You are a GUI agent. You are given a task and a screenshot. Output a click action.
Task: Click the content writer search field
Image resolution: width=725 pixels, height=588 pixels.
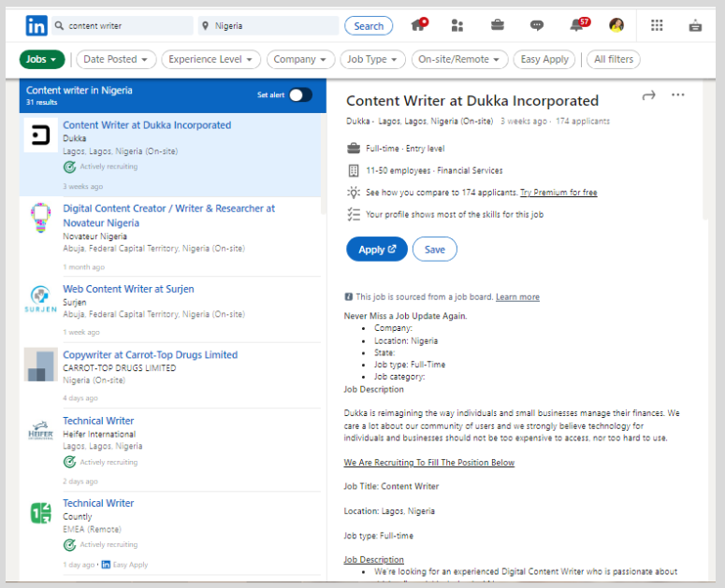[123, 26]
